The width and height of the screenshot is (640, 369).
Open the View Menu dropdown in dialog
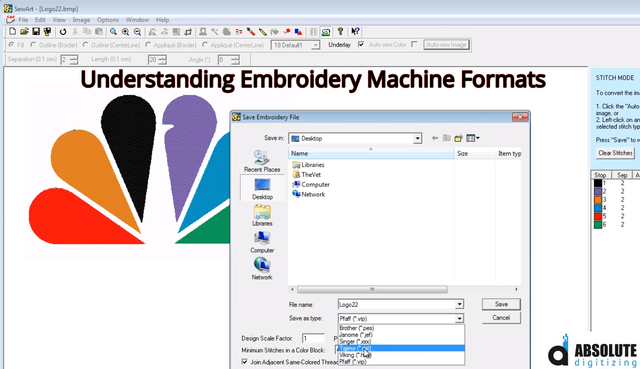tap(473, 138)
